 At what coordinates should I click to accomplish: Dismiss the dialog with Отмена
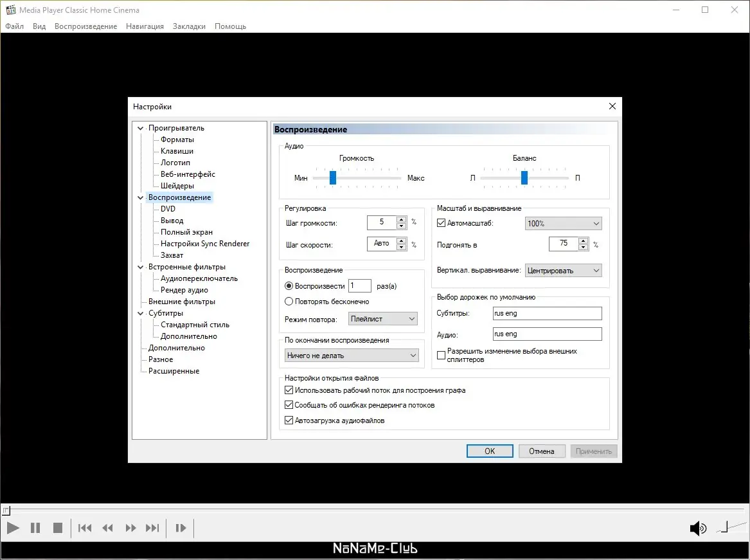[541, 451]
